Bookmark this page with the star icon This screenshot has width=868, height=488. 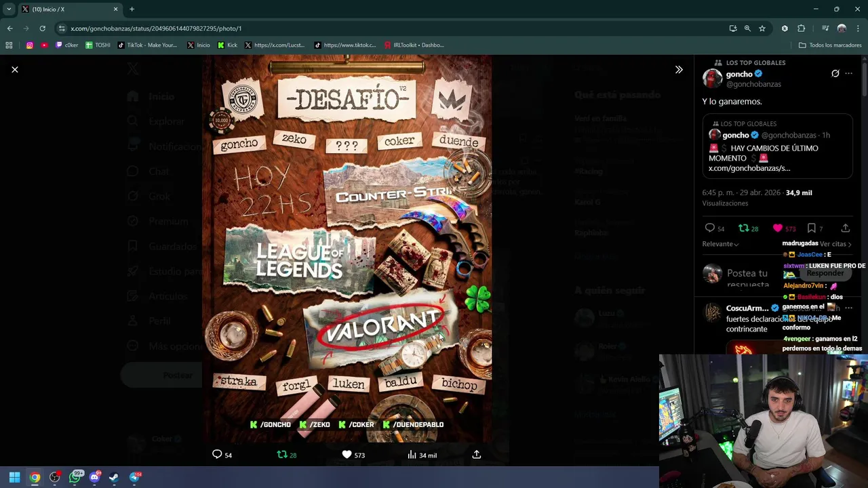[762, 28]
